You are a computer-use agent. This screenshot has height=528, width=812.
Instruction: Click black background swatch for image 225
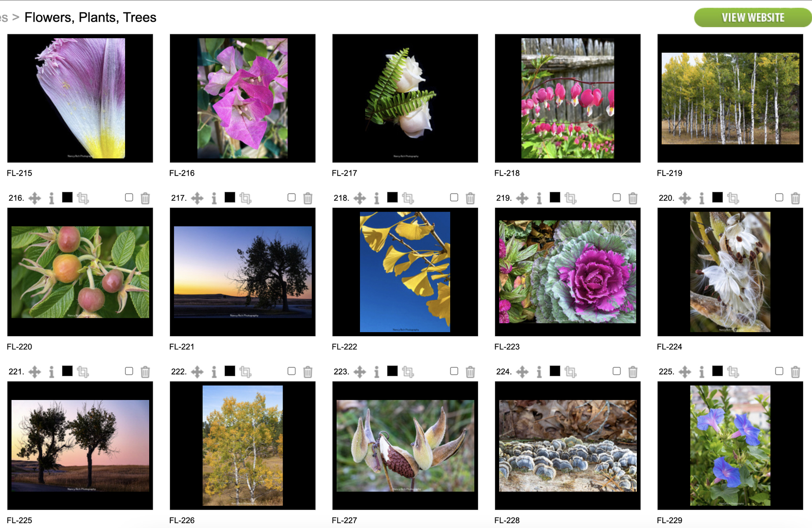[x=717, y=371]
